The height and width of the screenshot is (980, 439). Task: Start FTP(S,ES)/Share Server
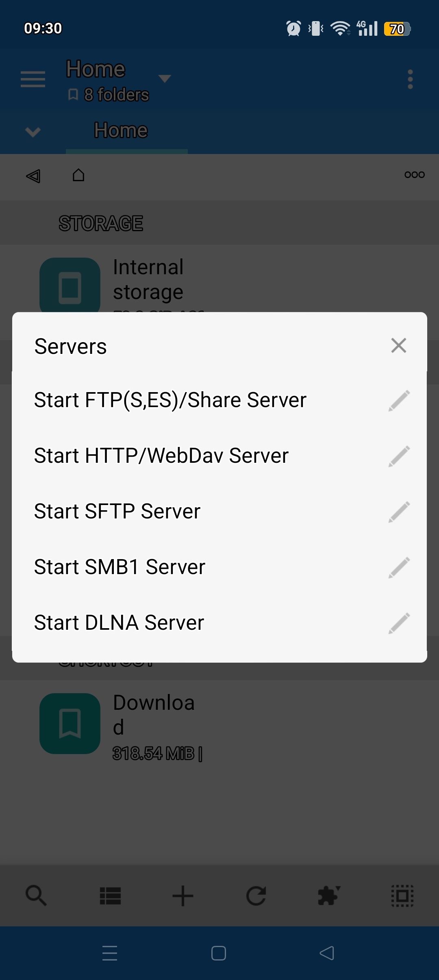coord(170,400)
